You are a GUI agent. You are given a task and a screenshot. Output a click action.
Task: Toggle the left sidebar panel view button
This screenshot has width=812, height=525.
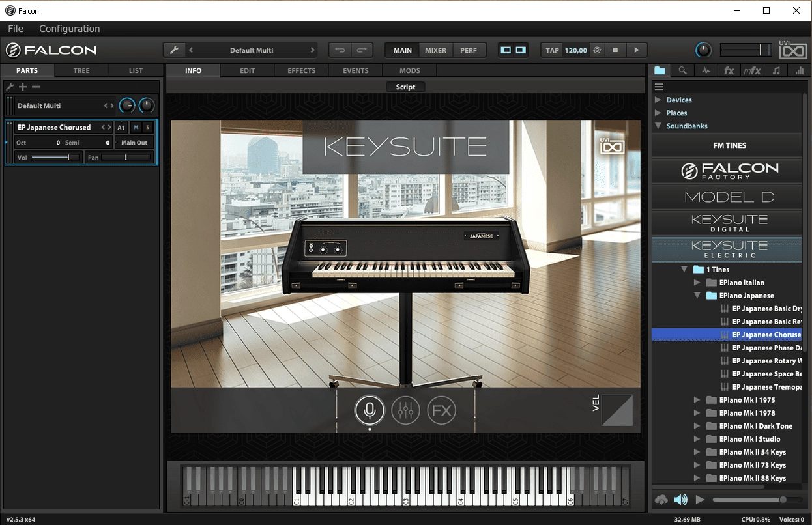tap(506, 50)
